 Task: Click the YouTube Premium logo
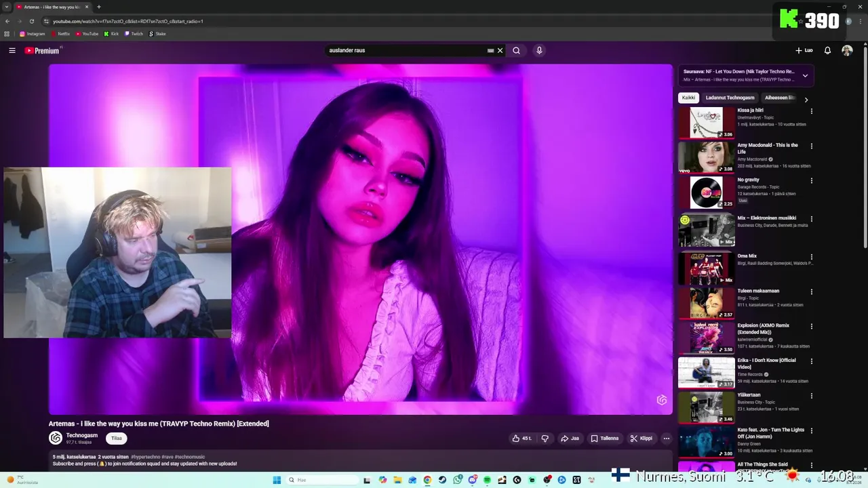point(42,51)
